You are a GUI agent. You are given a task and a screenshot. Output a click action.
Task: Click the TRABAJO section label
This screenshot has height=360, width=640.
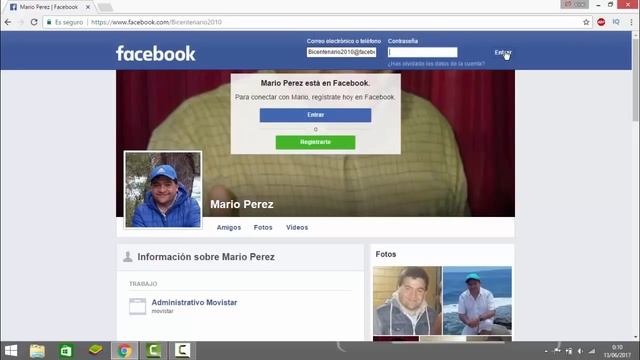(x=143, y=284)
